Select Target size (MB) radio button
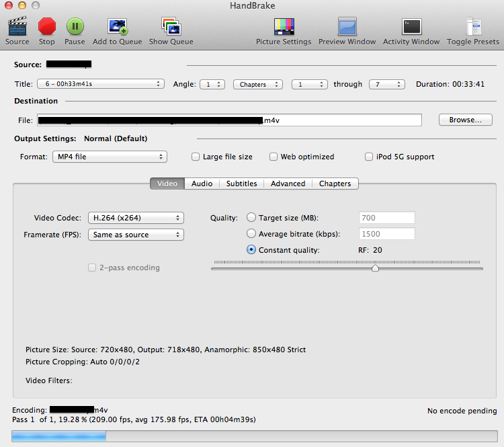This screenshot has width=504, height=447. click(251, 217)
